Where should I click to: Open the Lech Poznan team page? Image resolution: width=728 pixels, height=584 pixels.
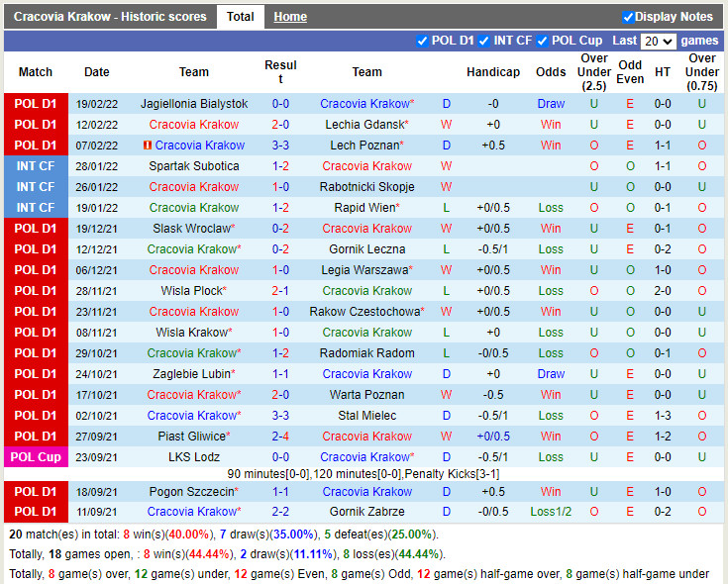coord(364,146)
